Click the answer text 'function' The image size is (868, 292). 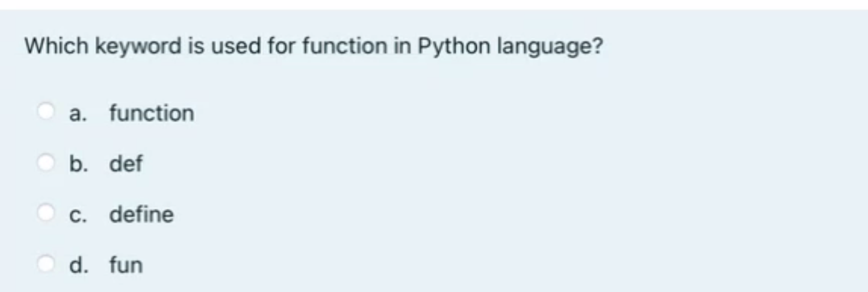point(152,113)
